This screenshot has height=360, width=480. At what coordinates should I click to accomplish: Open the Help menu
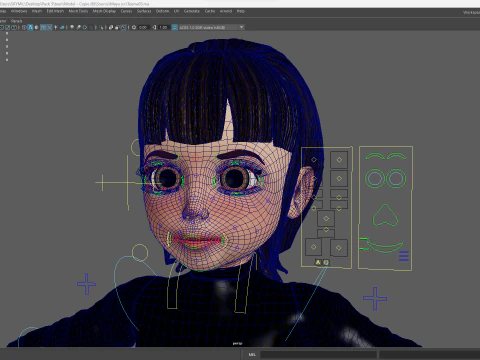[x=241, y=11]
